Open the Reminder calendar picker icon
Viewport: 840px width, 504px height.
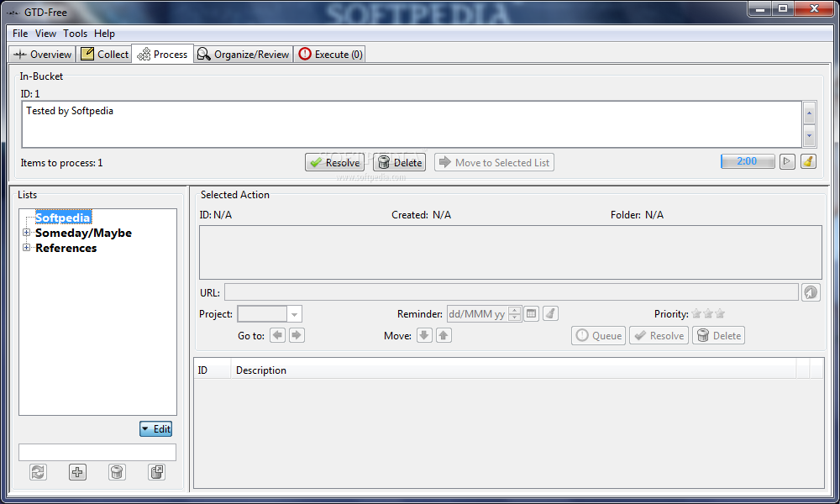coord(531,313)
